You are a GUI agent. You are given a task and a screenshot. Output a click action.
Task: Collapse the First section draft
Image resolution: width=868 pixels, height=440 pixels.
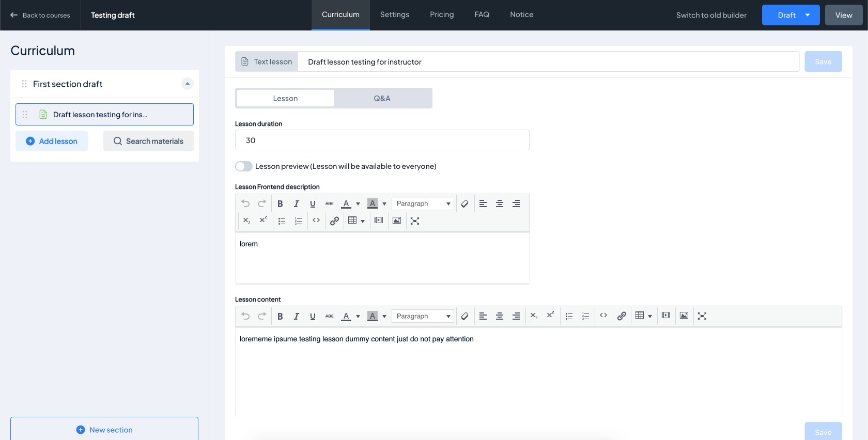(188, 84)
